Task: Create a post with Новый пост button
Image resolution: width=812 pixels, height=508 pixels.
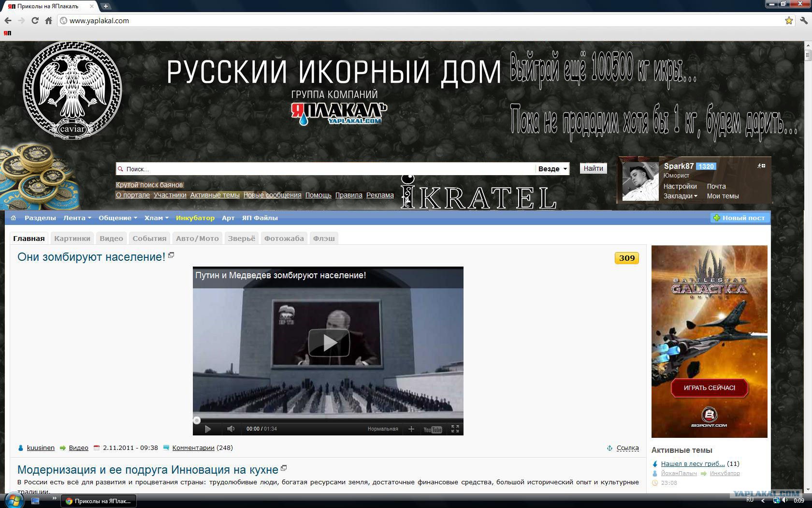Action: pyautogui.click(x=739, y=218)
